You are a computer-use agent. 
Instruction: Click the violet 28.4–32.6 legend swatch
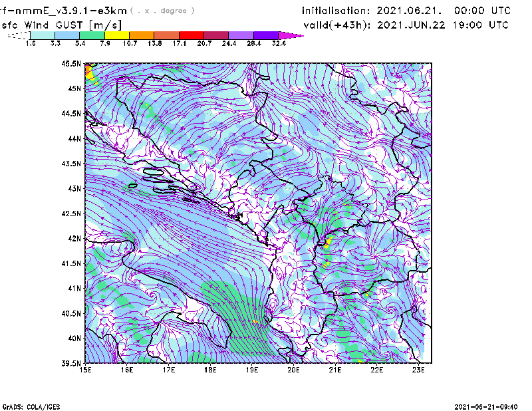click(x=266, y=35)
